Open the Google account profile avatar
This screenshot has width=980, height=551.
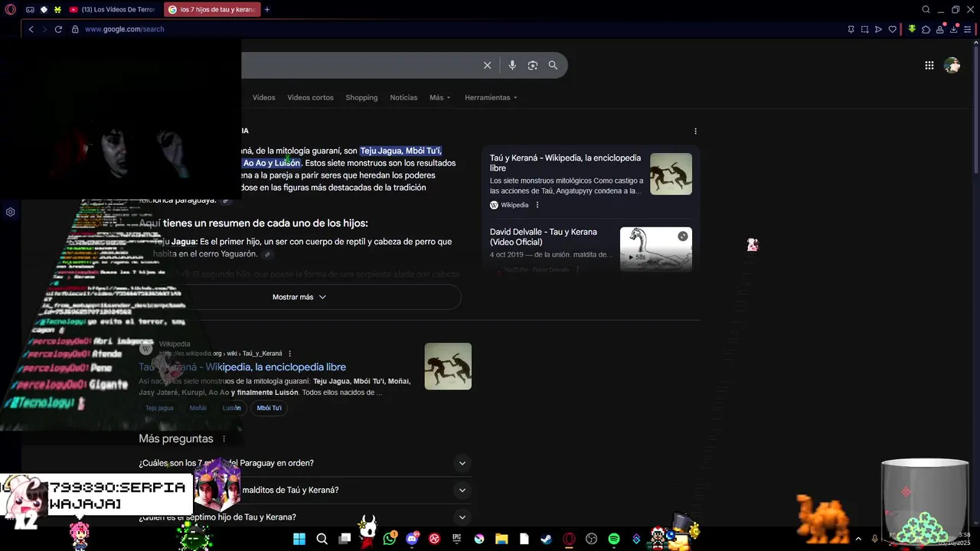point(952,66)
